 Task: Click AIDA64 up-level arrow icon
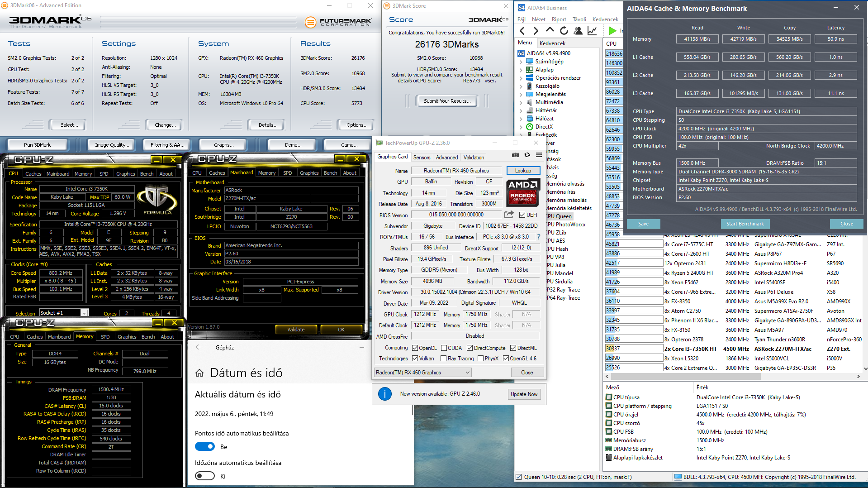550,30
